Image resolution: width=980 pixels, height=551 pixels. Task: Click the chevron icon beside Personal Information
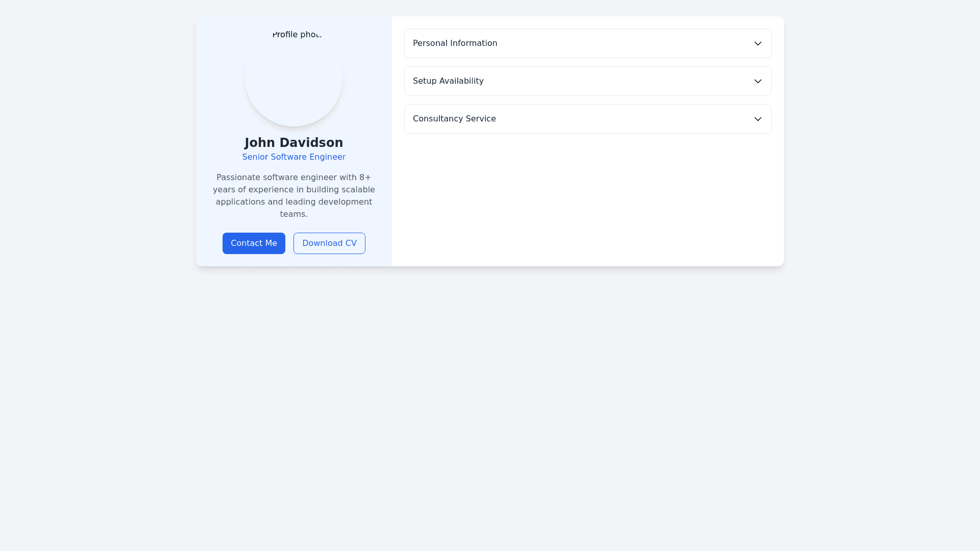758,44
